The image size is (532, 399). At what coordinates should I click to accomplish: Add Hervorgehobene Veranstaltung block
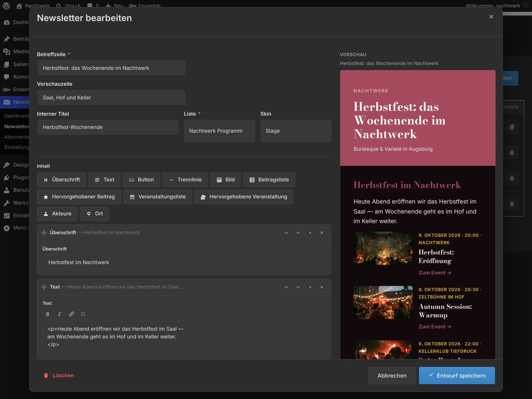pyautogui.click(x=244, y=197)
